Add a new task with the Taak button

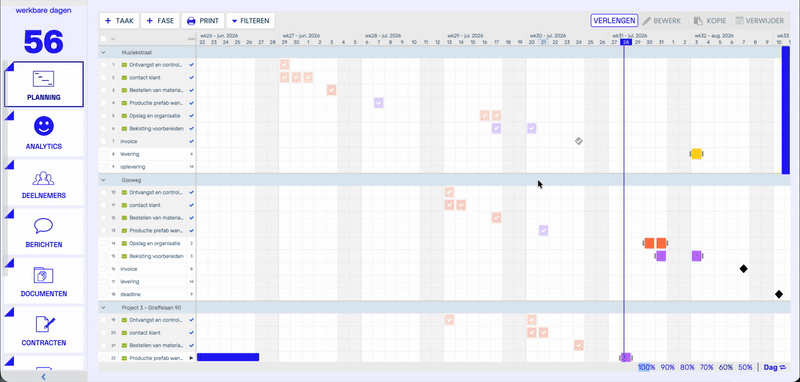coord(119,21)
